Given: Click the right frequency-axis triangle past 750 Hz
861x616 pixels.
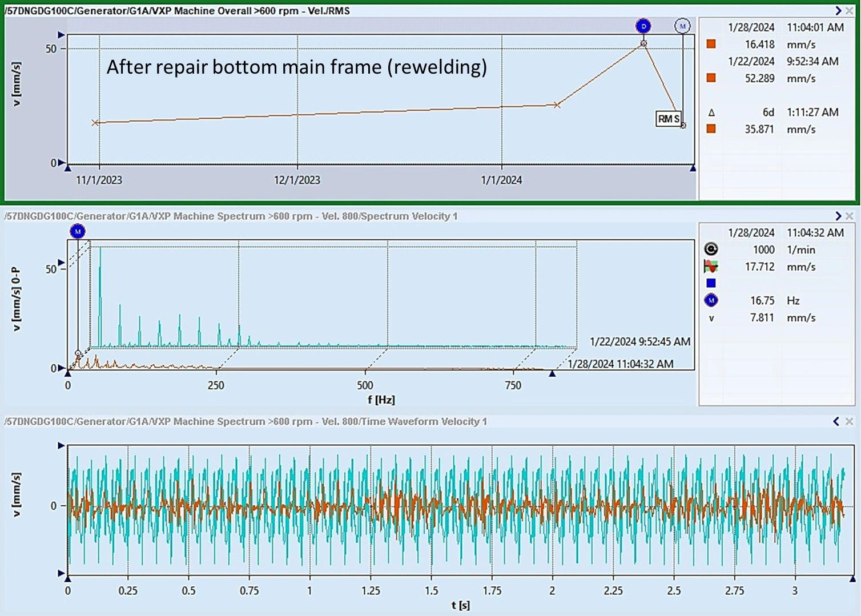Looking at the screenshot, I should click(552, 373).
